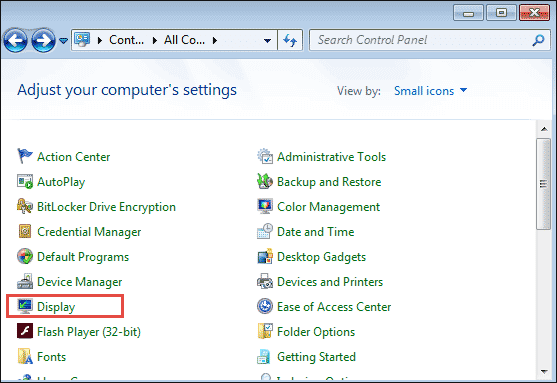Refresh the Control Panel view
The height and width of the screenshot is (383, 557).
click(290, 40)
